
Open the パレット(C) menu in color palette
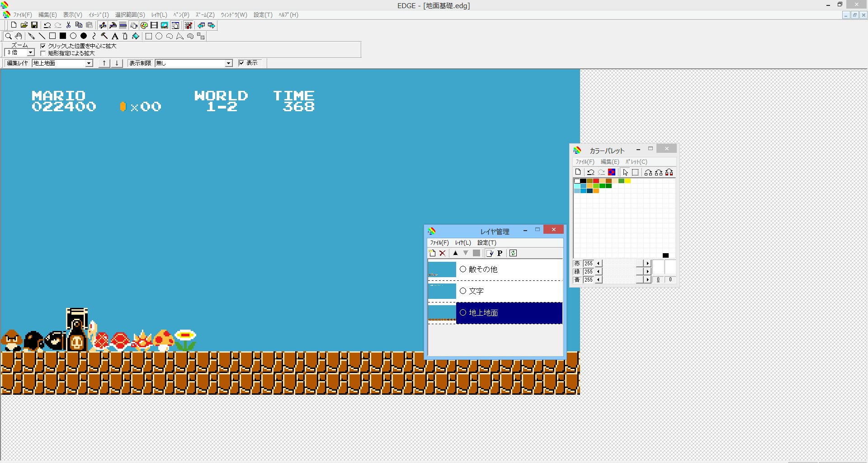(636, 162)
